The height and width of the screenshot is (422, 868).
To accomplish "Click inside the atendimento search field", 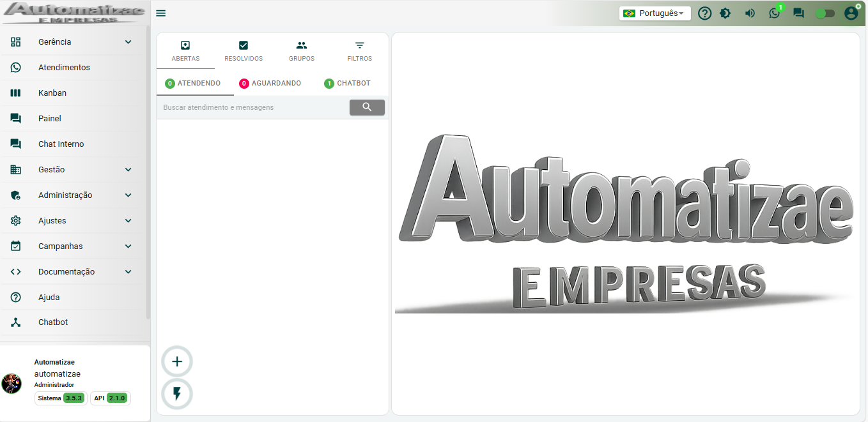I will pyautogui.click(x=249, y=107).
